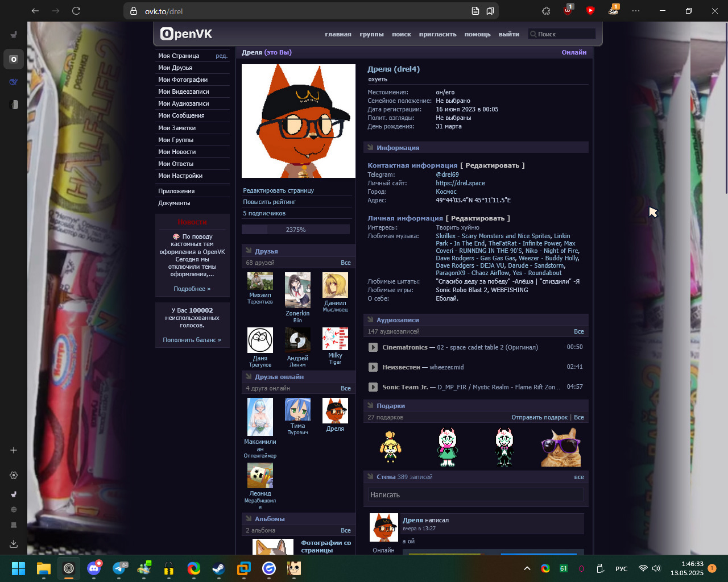
Task: Open Steam from the taskbar
Action: [219, 568]
